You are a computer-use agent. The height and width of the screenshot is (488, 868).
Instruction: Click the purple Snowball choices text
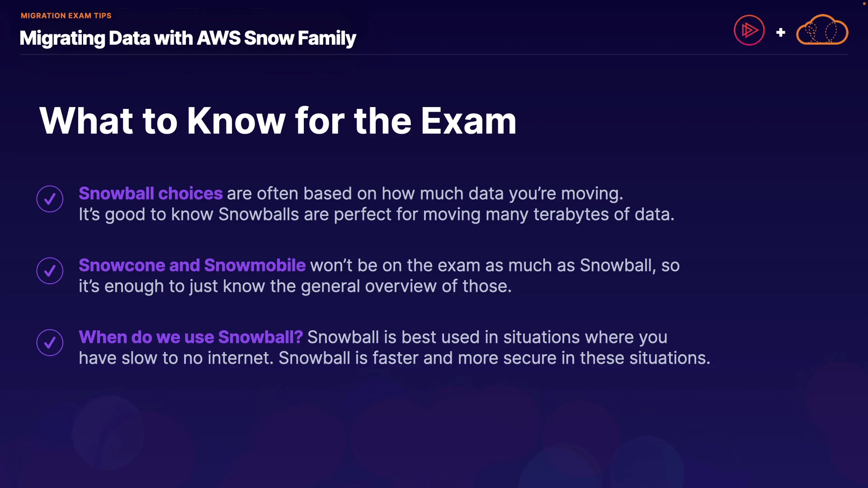151,193
